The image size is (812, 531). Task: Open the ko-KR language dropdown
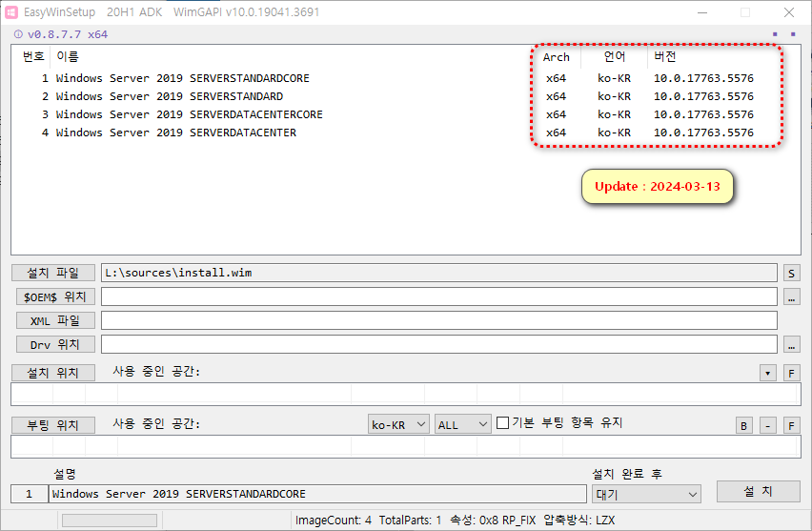[398, 424]
